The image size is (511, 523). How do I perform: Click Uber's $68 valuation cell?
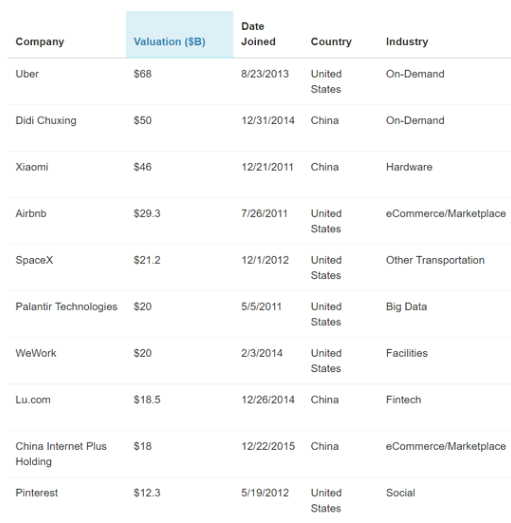pos(142,74)
